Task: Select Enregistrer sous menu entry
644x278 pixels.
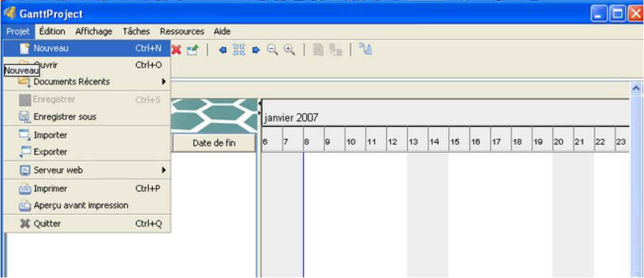Action: click(x=87, y=117)
